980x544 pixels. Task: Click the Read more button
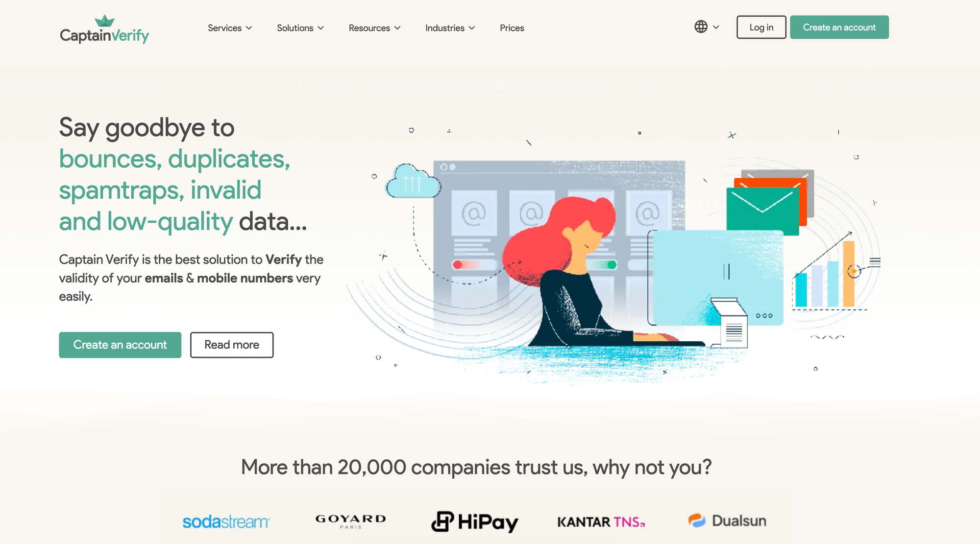tap(231, 344)
